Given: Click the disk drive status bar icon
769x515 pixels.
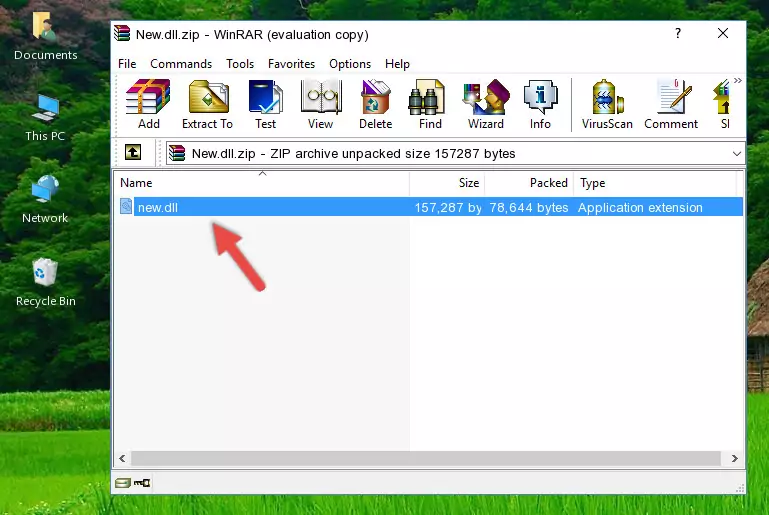Looking at the screenshot, I should tap(123, 483).
